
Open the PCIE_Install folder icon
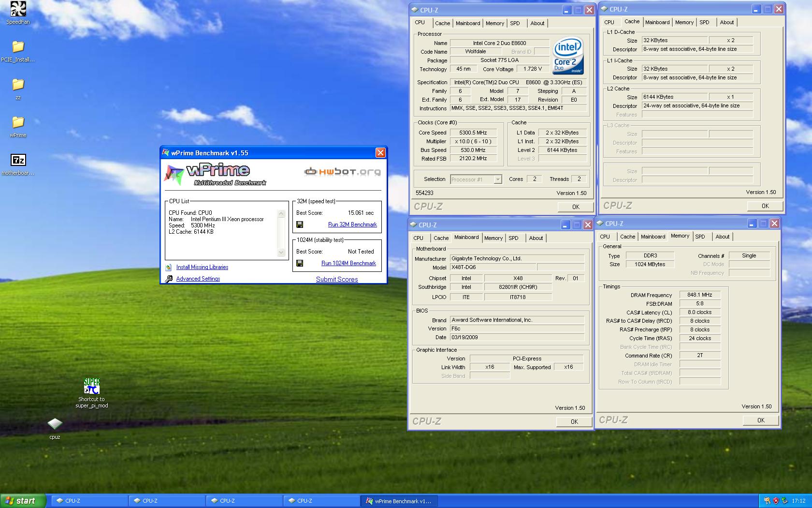[x=18, y=46]
